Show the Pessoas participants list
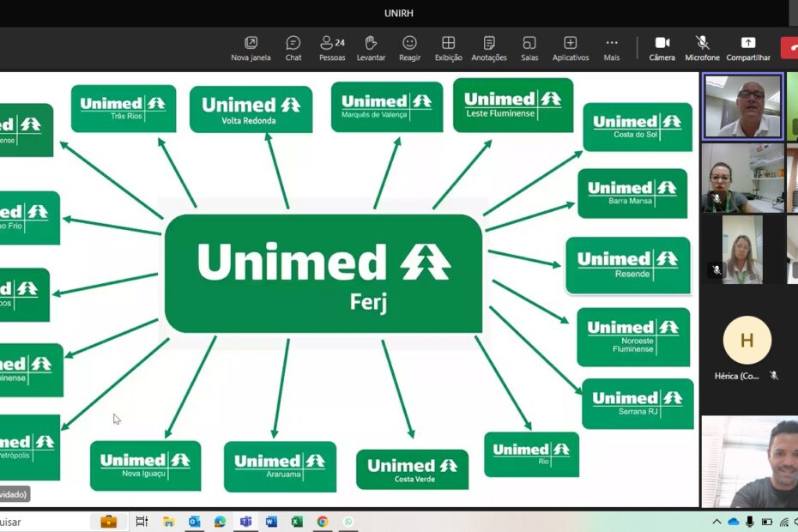This screenshot has height=532, width=798. pos(332,48)
